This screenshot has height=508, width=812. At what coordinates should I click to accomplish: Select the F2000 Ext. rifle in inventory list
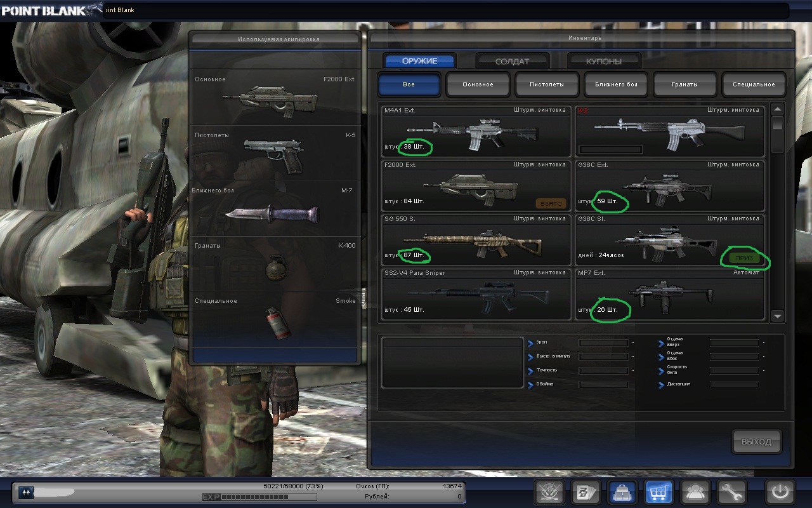tap(476, 185)
